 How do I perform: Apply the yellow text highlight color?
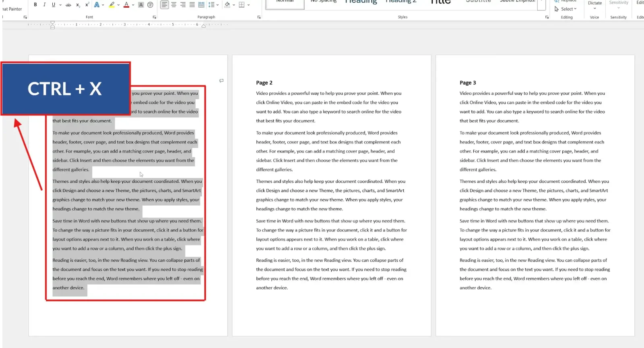(x=112, y=5)
